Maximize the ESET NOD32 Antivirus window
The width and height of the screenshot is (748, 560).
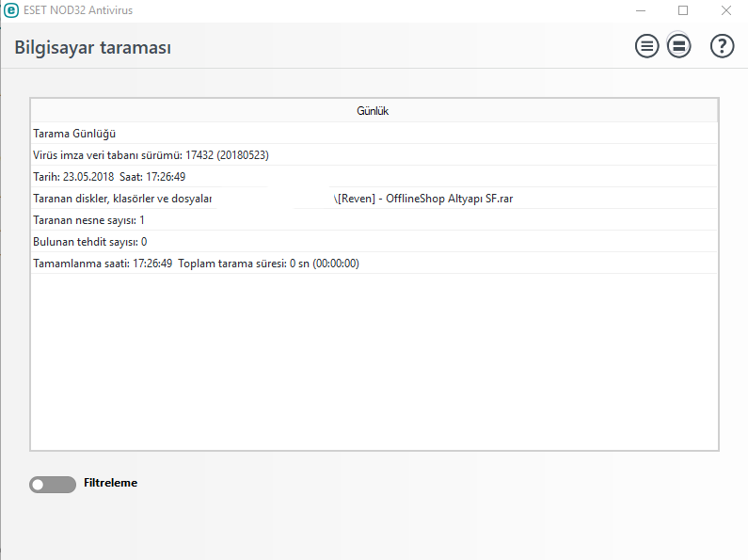pos(683,10)
